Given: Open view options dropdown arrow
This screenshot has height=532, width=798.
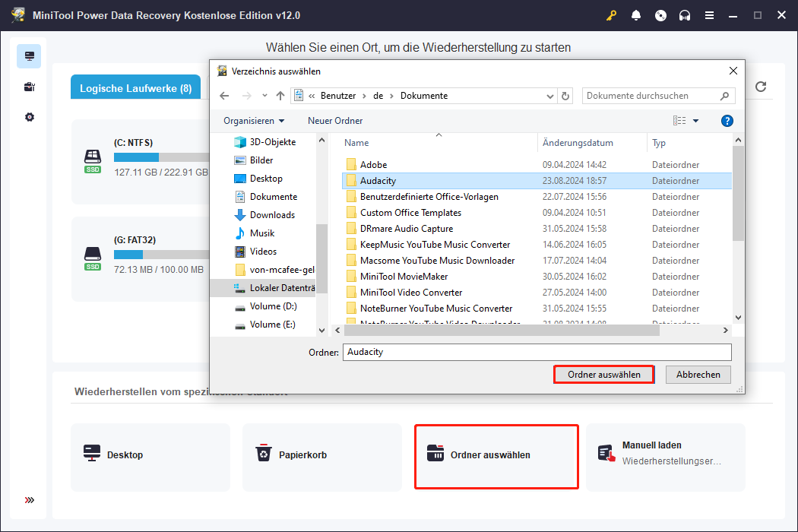Looking at the screenshot, I should pos(695,121).
